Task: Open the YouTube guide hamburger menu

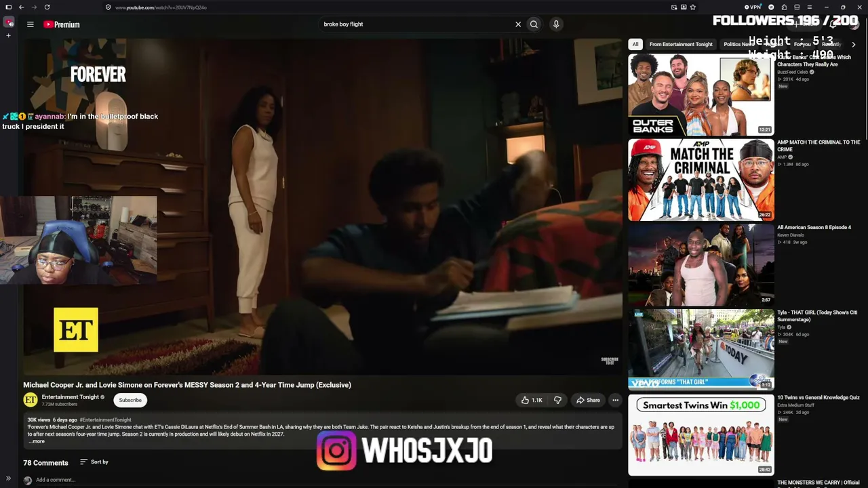Action: coord(31,24)
